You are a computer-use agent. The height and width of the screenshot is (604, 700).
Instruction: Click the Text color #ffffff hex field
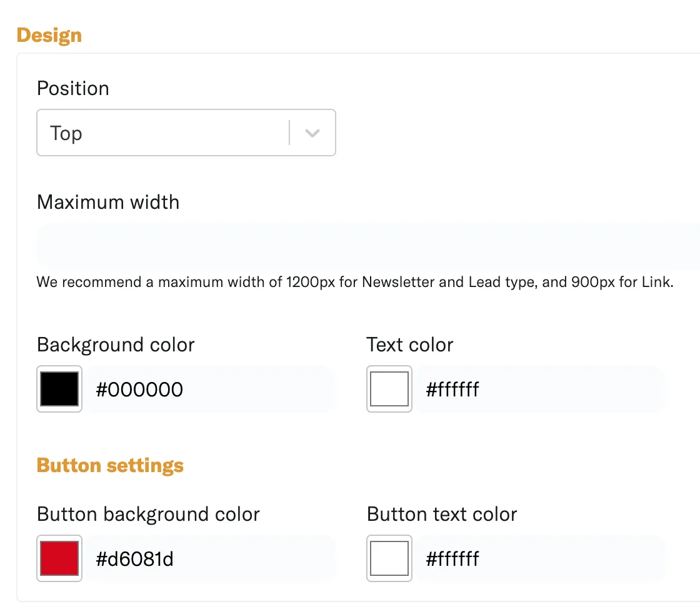tap(541, 389)
